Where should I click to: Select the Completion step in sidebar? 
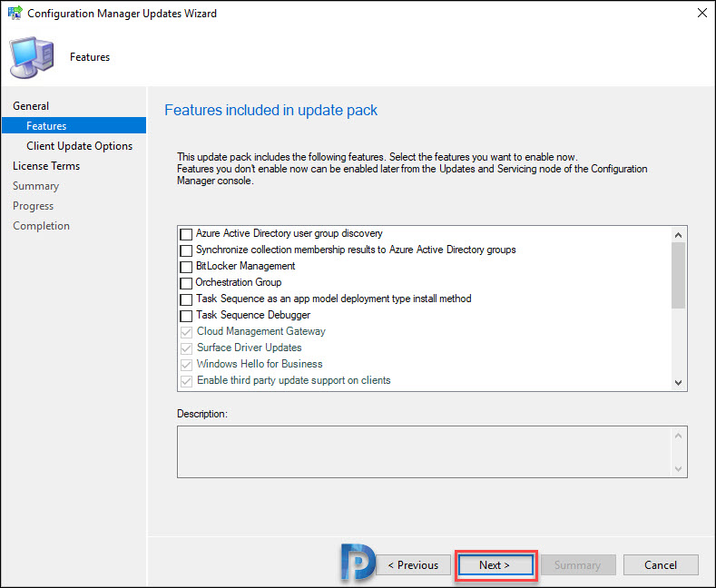coord(41,226)
